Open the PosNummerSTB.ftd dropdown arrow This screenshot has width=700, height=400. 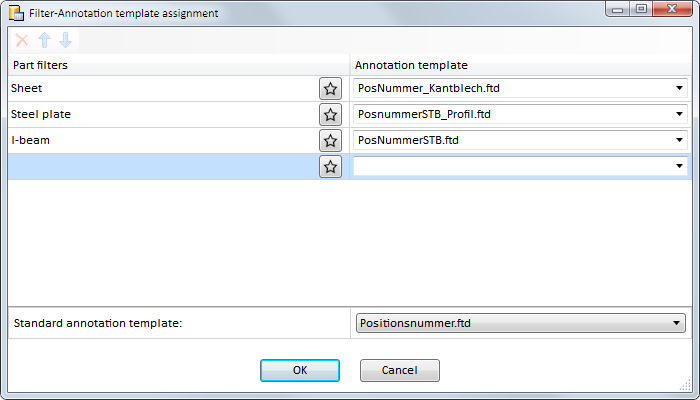679,140
